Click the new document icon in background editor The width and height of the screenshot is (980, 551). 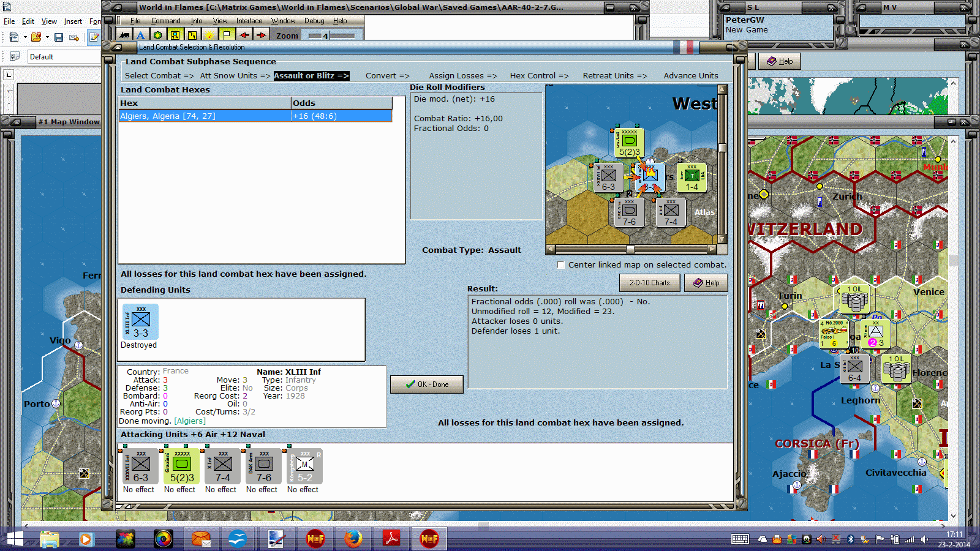(x=14, y=37)
